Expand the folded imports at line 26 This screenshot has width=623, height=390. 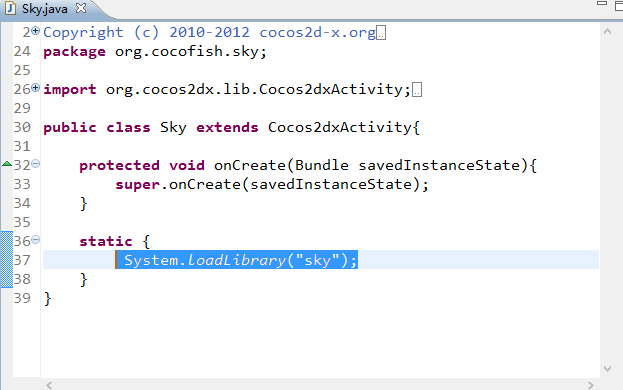pos(36,88)
